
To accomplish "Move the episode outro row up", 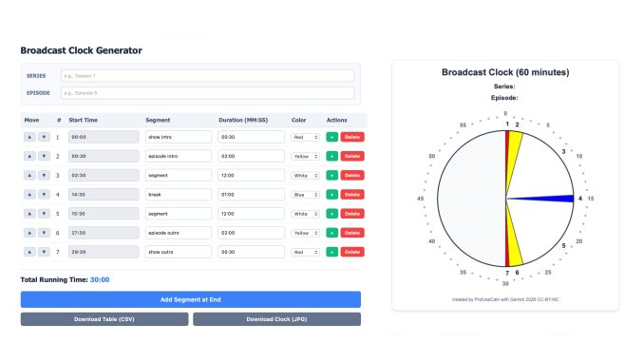I will 29,233.
